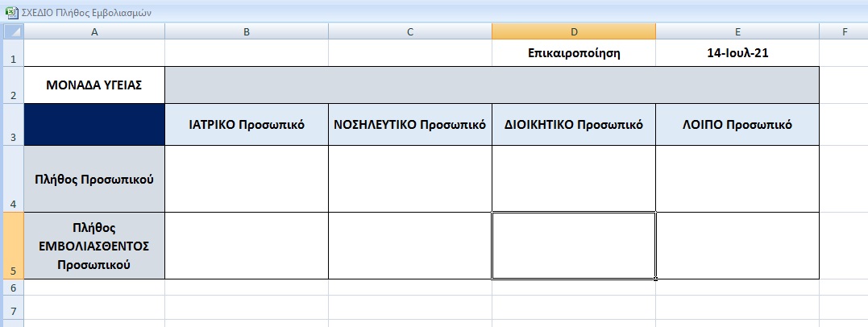Select column F header

pyautogui.click(x=843, y=31)
